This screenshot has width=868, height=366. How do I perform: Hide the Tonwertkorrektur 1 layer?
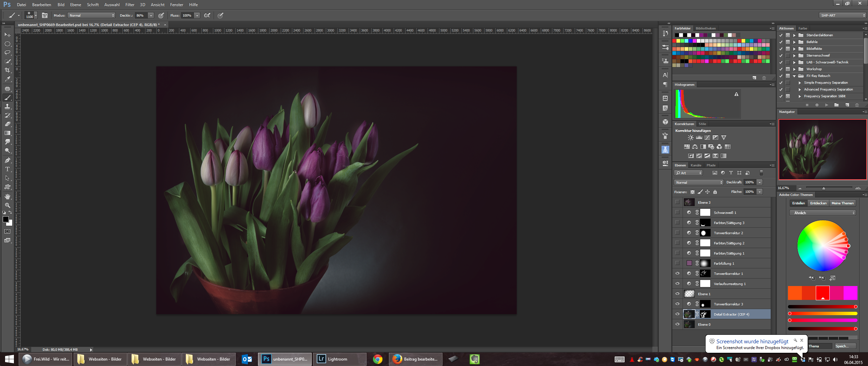(x=677, y=273)
